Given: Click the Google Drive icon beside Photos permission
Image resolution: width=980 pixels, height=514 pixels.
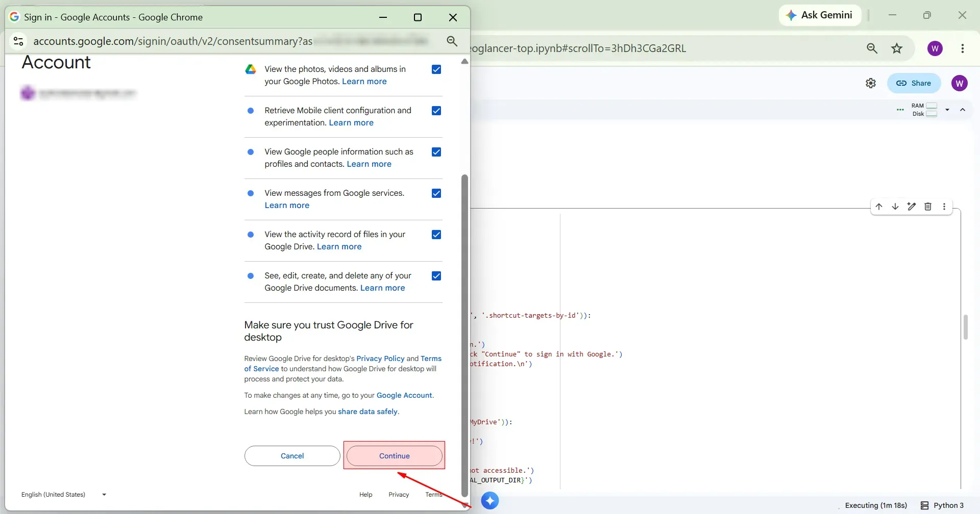Looking at the screenshot, I should tap(251, 69).
